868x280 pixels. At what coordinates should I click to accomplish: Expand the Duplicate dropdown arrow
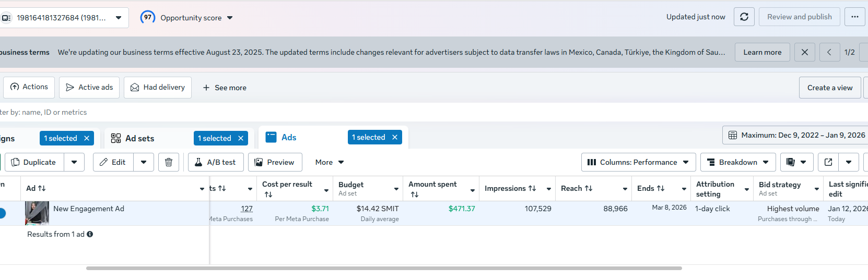(x=74, y=162)
